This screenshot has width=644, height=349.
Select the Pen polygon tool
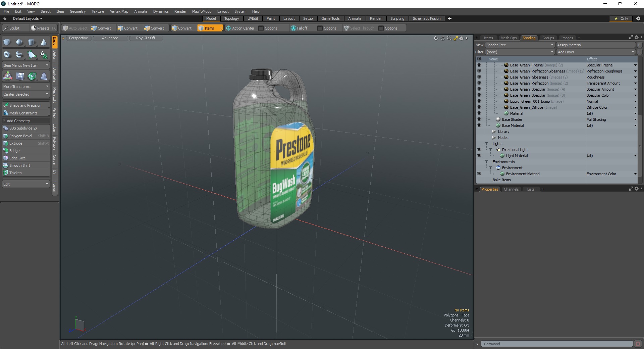[32, 54]
